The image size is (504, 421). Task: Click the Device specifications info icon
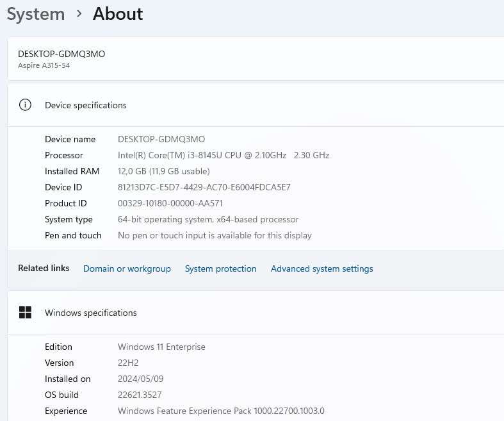25,105
